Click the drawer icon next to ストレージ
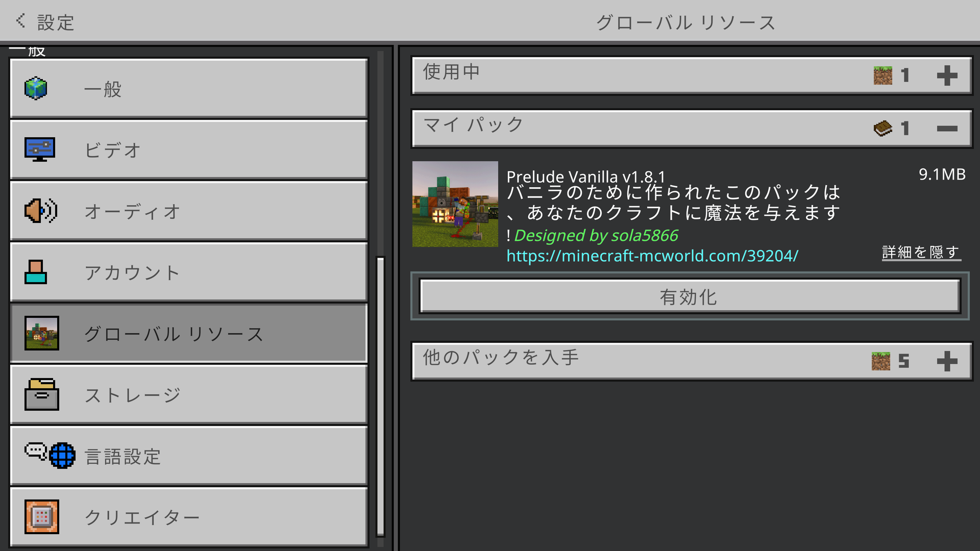This screenshot has height=551, width=980. [43, 394]
